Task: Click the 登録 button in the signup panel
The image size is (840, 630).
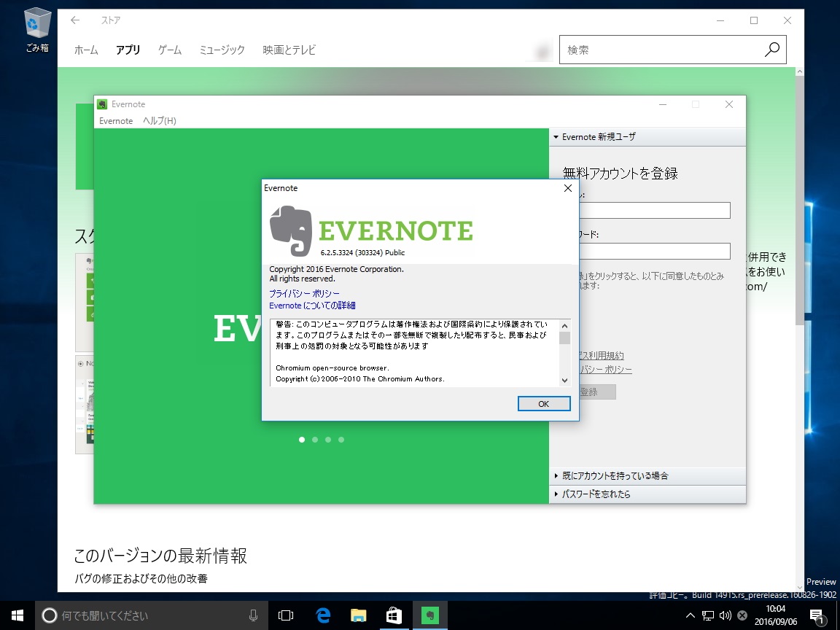Action: coord(599,392)
